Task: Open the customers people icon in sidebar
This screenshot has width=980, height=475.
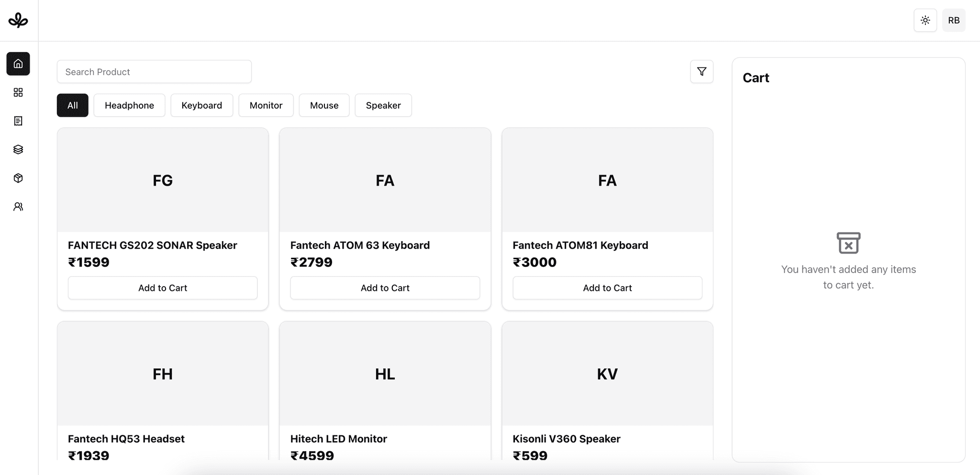Action: [18, 207]
